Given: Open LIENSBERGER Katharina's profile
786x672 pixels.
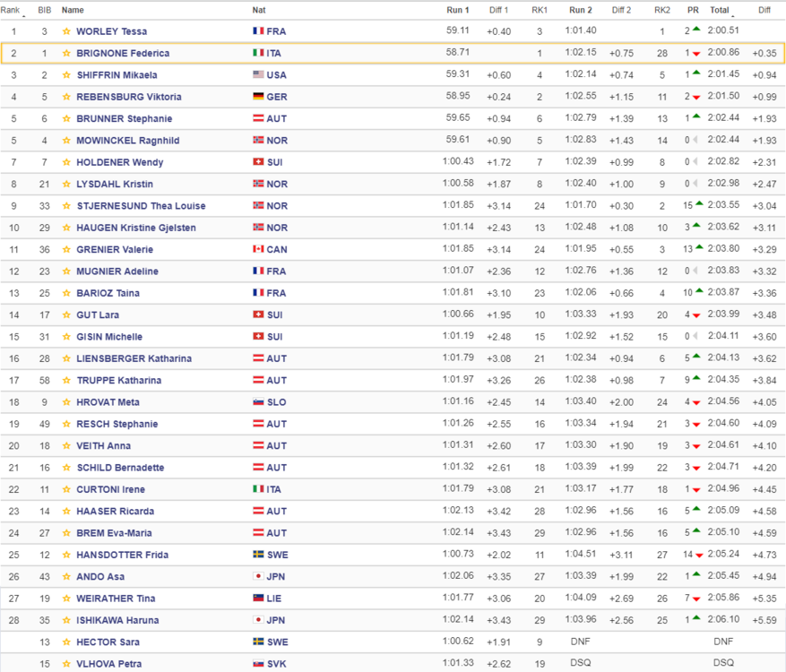Looking at the screenshot, I should pyautogui.click(x=134, y=358).
